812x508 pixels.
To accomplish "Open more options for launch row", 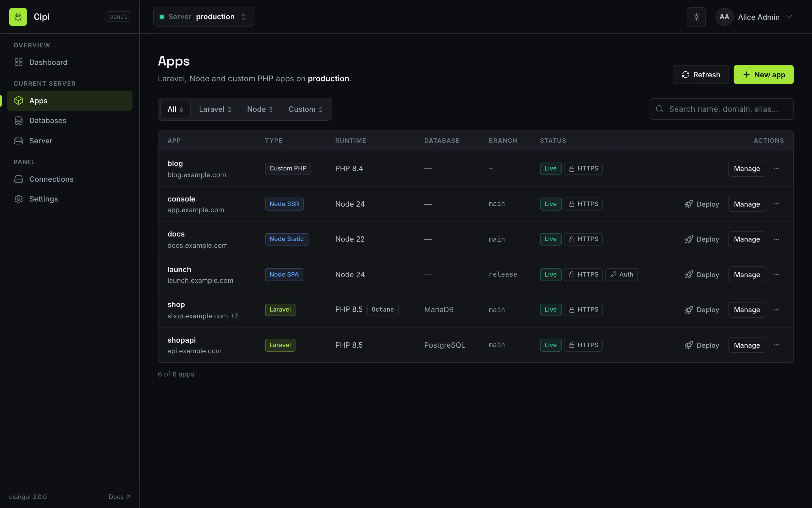I will [x=776, y=275].
